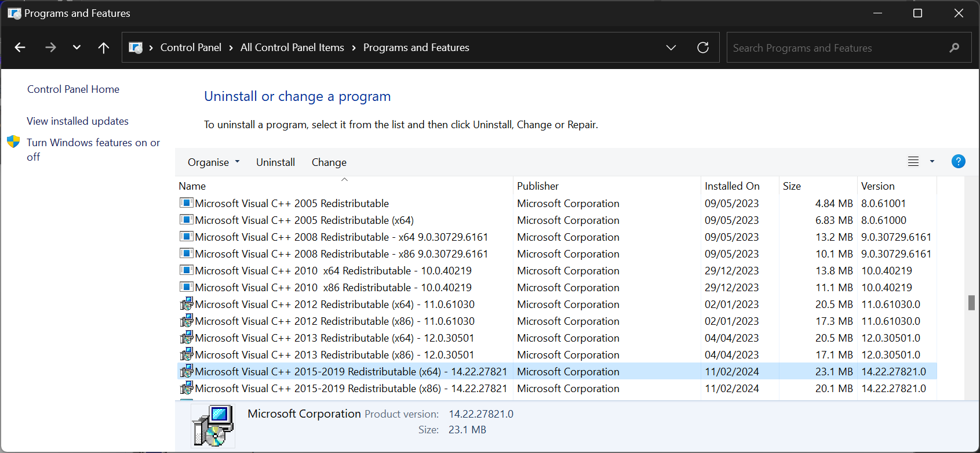Click the vertical scrollbar thumb
980x453 pixels.
click(x=971, y=302)
